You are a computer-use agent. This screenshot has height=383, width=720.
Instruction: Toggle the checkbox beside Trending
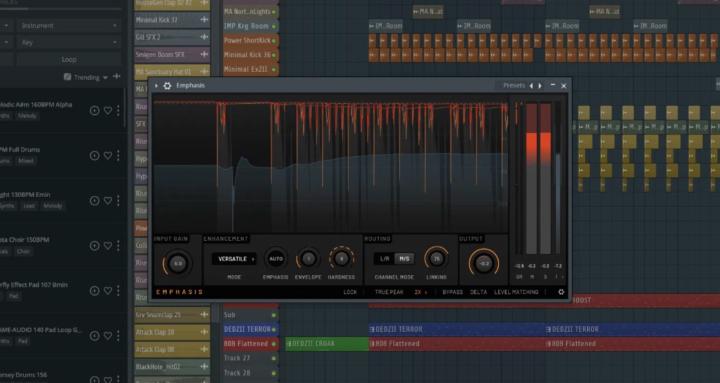pos(68,77)
